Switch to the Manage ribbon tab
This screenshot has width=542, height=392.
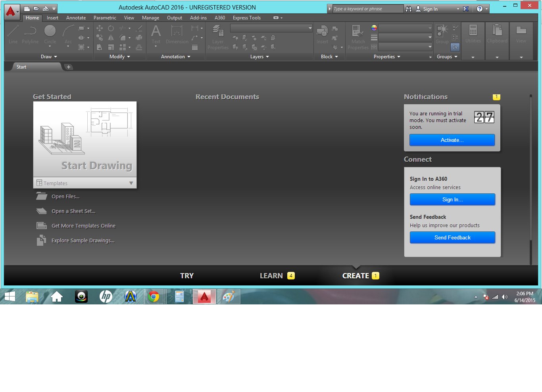[150, 18]
